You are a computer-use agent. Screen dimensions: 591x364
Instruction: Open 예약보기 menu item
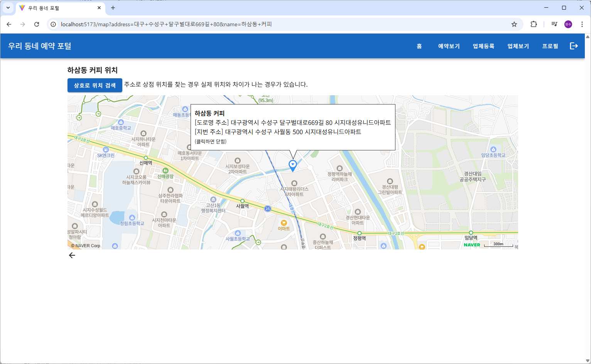tap(449, 46)
